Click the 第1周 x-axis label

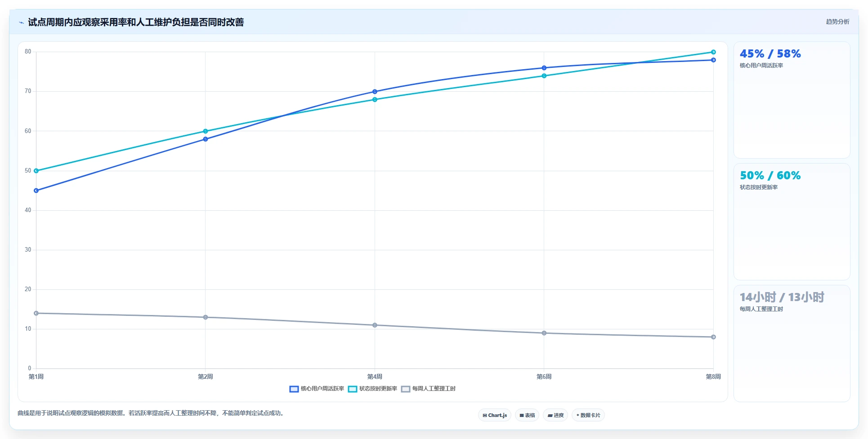[x=36, y=377]
